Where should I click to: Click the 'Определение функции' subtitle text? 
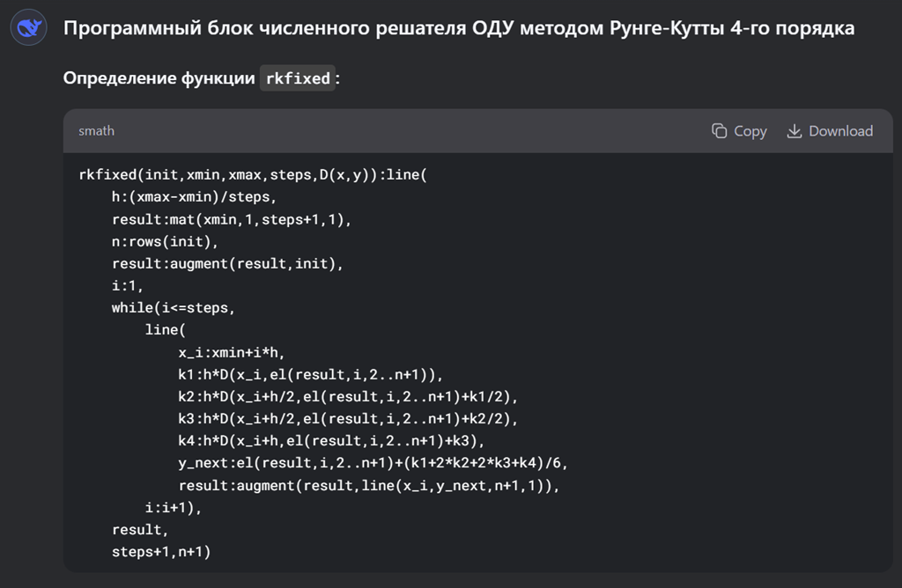tap(159, 78)
